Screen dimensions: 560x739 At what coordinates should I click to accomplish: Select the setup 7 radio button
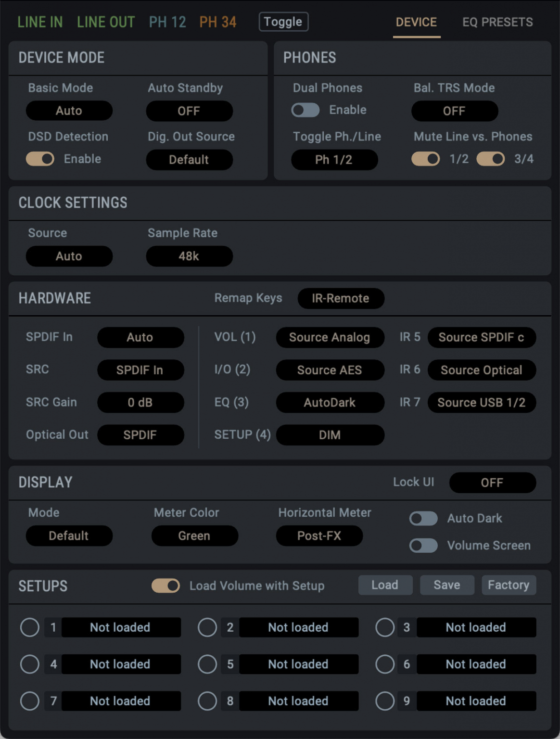coord(30,701)
